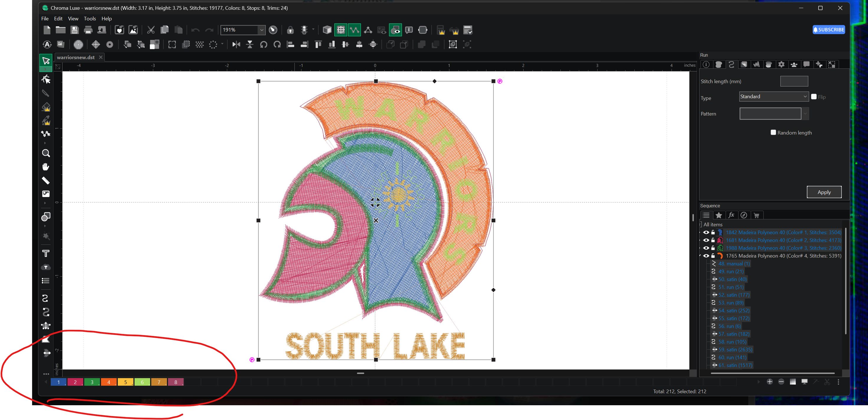Click the Cut scissors icon
The height and width of the screenshot is (420, 868).
pyautogui.click(x=151, y=30)
